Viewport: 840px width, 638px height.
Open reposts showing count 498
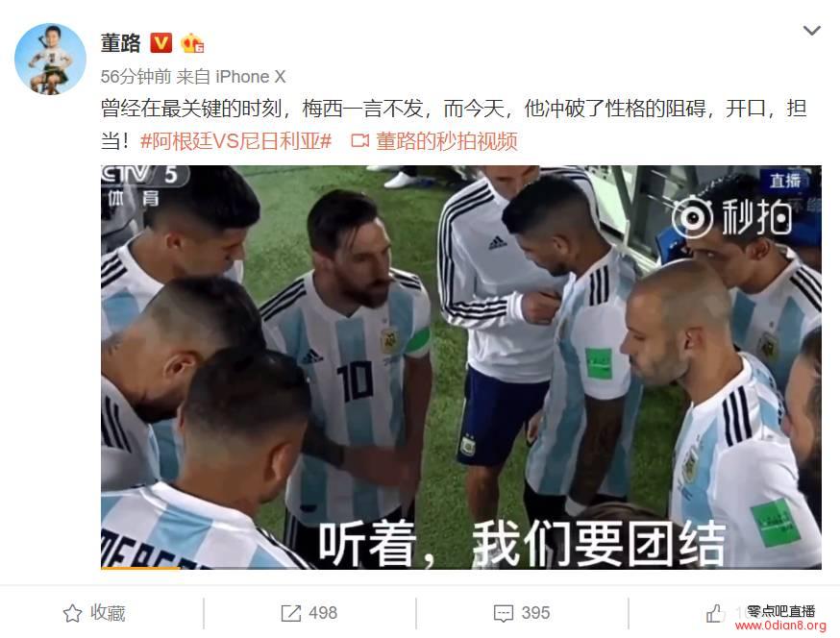click(309, 613)
